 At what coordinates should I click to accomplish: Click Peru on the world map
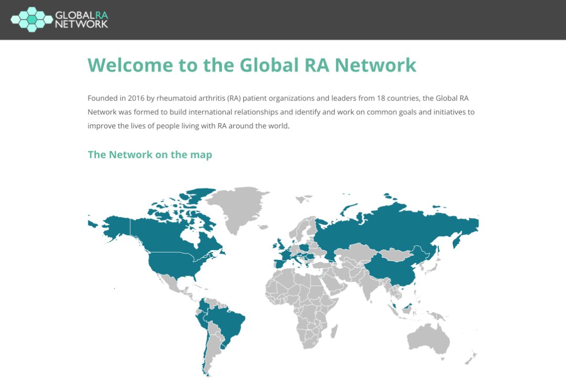click(x=201, y=321)
